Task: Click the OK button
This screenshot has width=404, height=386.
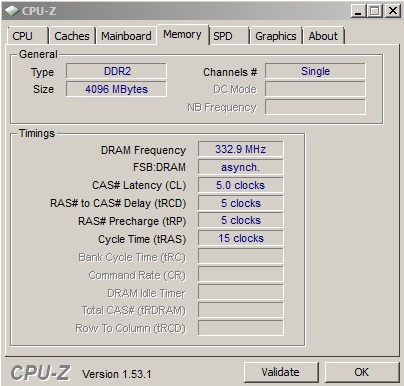Action: [362, 372]
